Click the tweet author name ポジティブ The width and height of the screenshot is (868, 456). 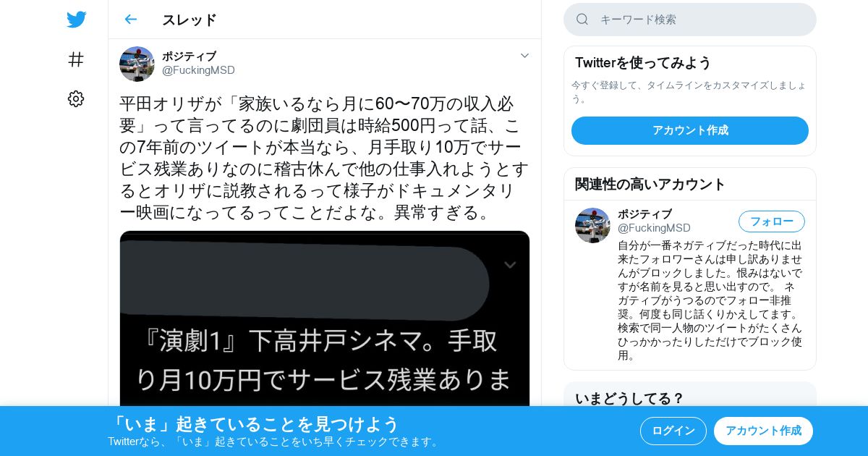click(190, 56)
